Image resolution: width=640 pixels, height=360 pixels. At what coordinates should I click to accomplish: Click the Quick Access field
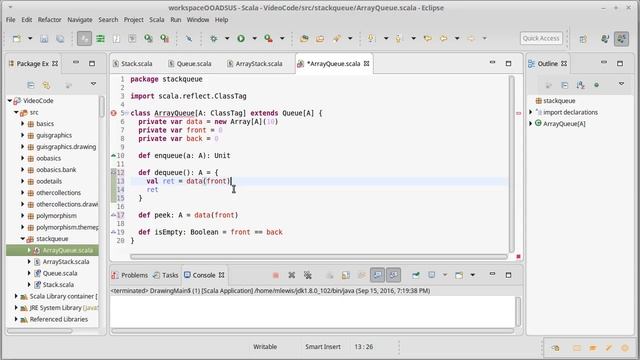541,38
